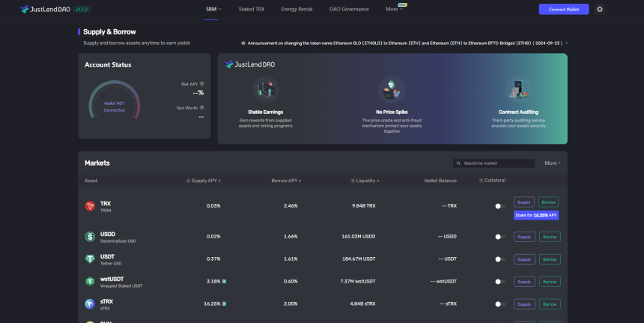The image size is (644, 323).
Task: Click the Contract Auditing illustration icon
Action: (x=518, y=90)
